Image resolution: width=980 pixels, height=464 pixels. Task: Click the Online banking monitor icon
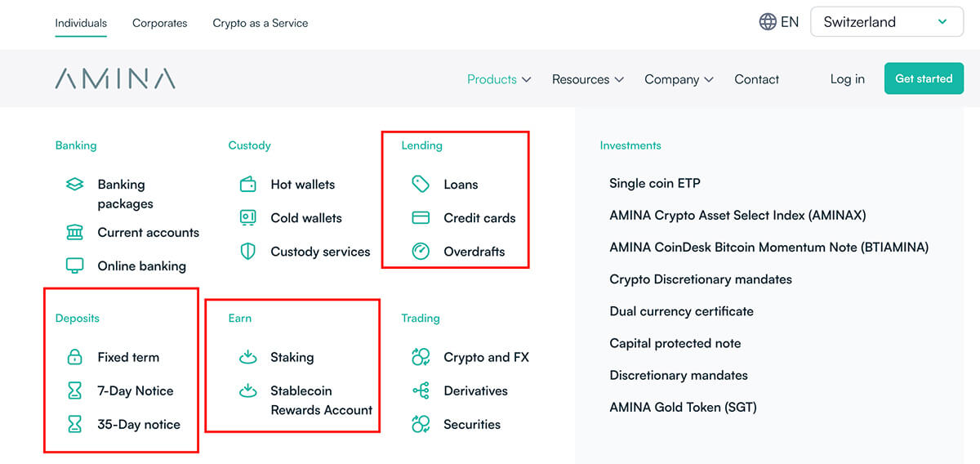[74, 266]
